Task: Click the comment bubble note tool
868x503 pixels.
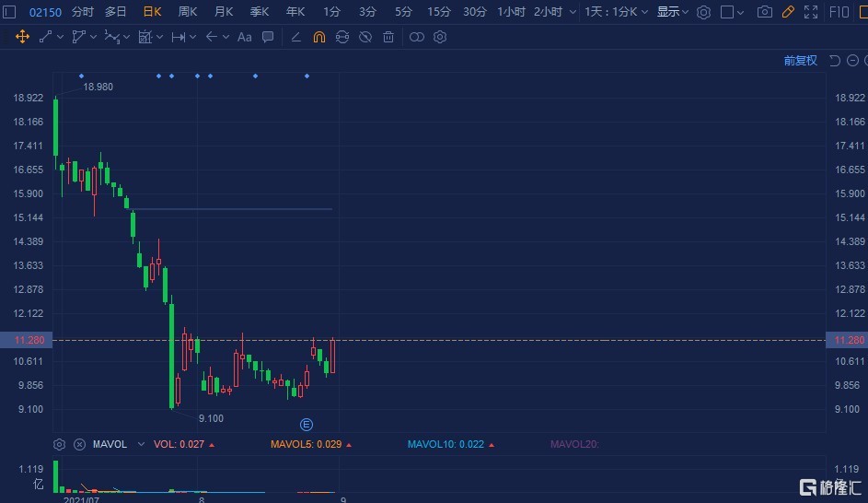Action: point(268,37)
